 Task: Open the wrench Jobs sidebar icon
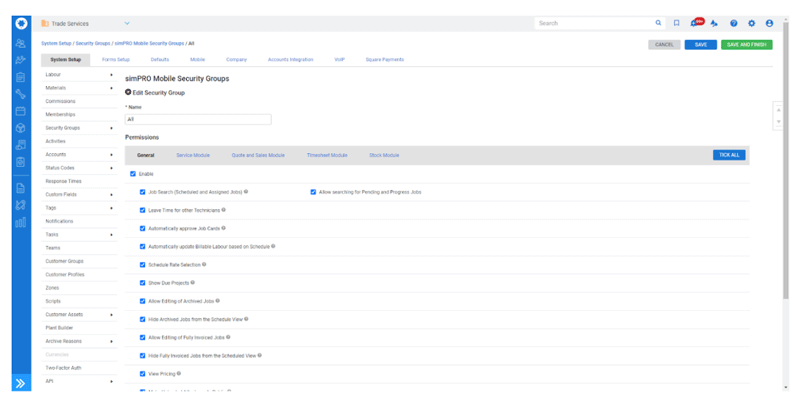[21, 94]
